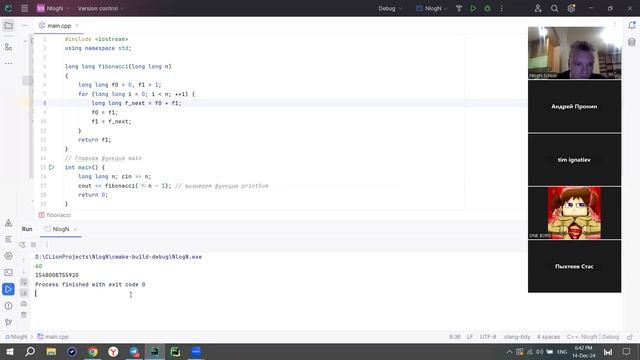Screen dimensions: 640x360
Task: Open the NlogN project dropdown
Action: tap(53, 8)
